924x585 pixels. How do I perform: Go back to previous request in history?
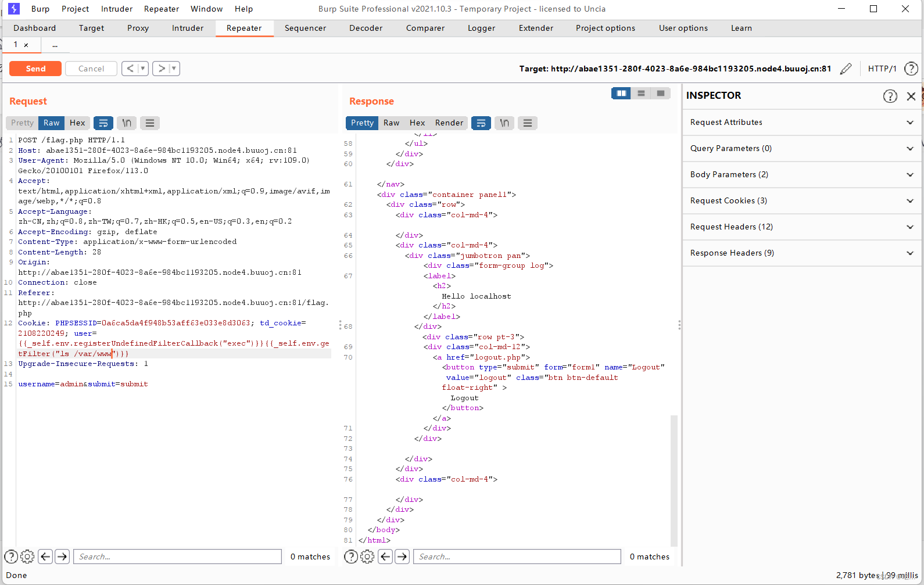click(130, 69)
